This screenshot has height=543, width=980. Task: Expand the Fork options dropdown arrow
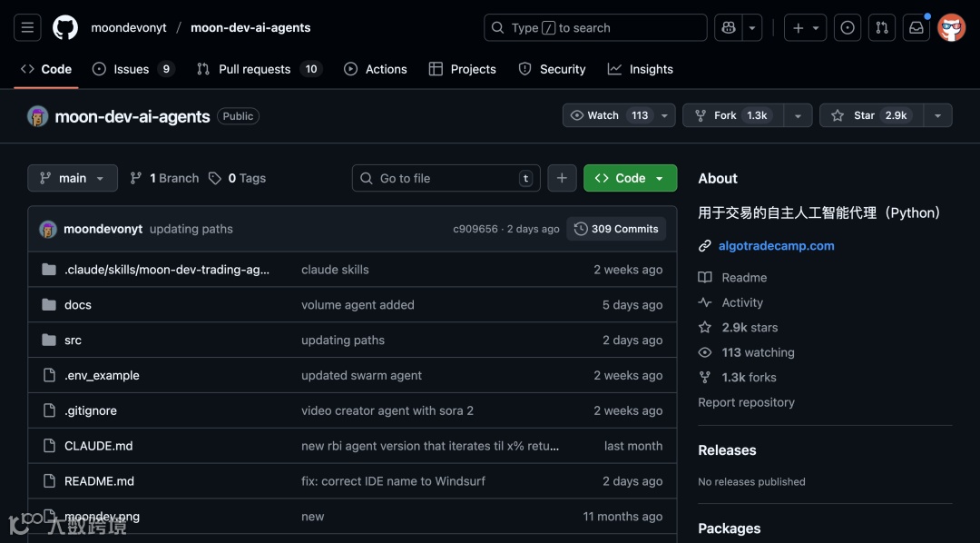pos(798,115)
